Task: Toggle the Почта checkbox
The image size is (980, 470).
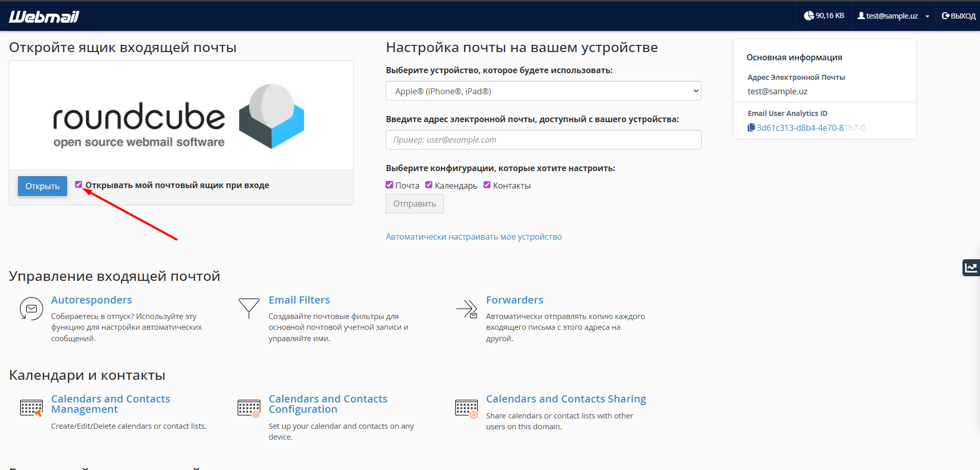Action: click(389, 185)
